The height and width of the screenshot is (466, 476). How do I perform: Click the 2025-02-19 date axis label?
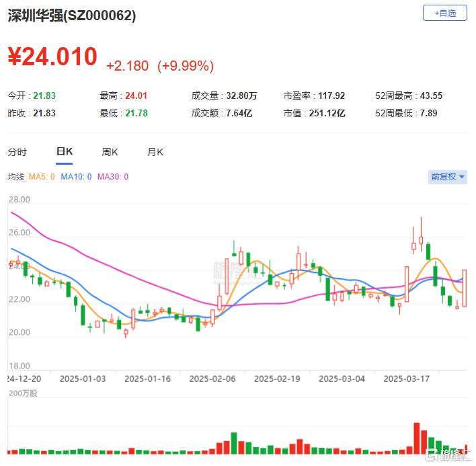coord(277,379)
